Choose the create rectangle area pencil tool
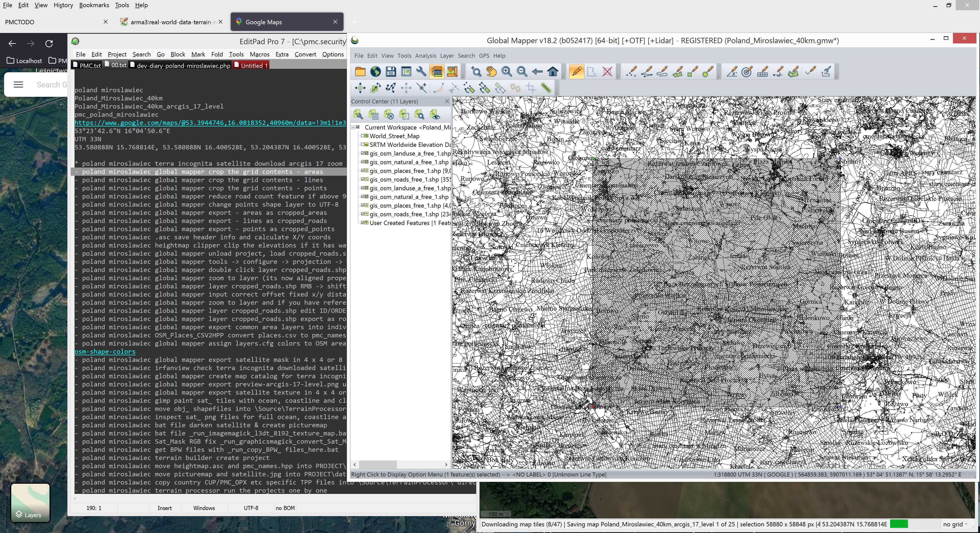The height and width of the screenshot is (533, 980). [x=692, y=72]
